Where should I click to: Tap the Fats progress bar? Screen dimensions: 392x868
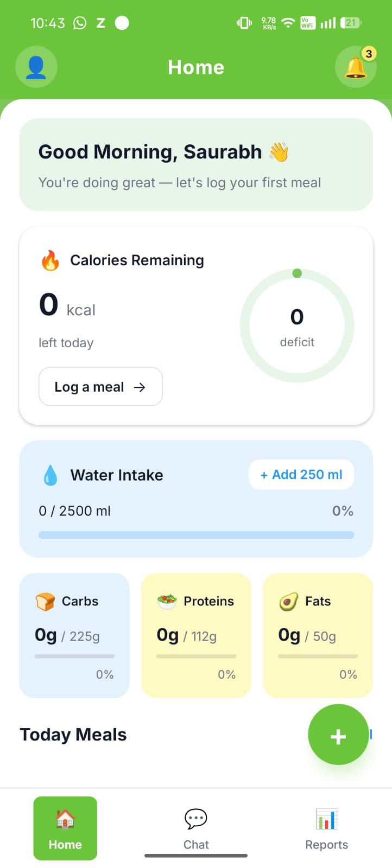[318, 656]
